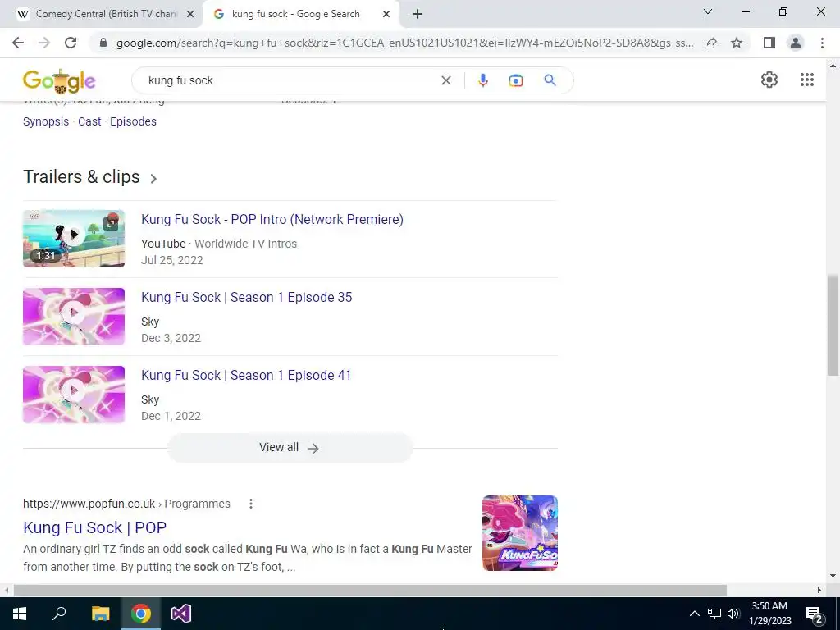Click the vertical scrollbar thumb

(833, 325)
